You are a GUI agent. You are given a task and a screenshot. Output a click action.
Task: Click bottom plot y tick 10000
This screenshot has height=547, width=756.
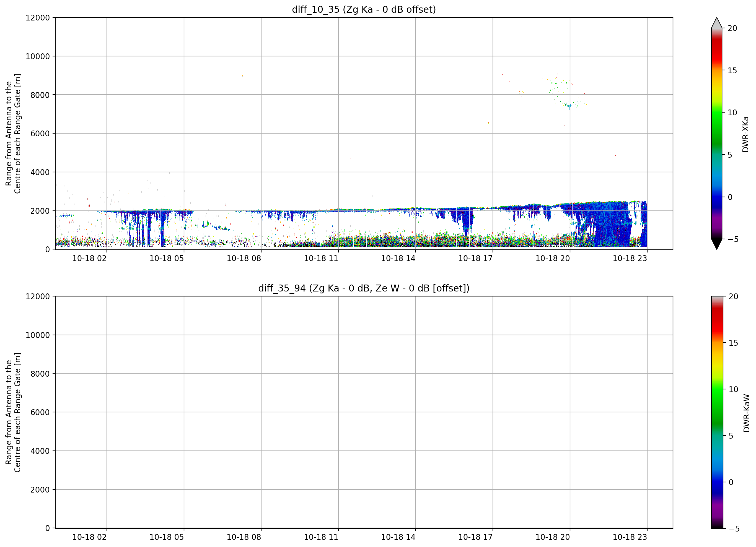point(38,335)
